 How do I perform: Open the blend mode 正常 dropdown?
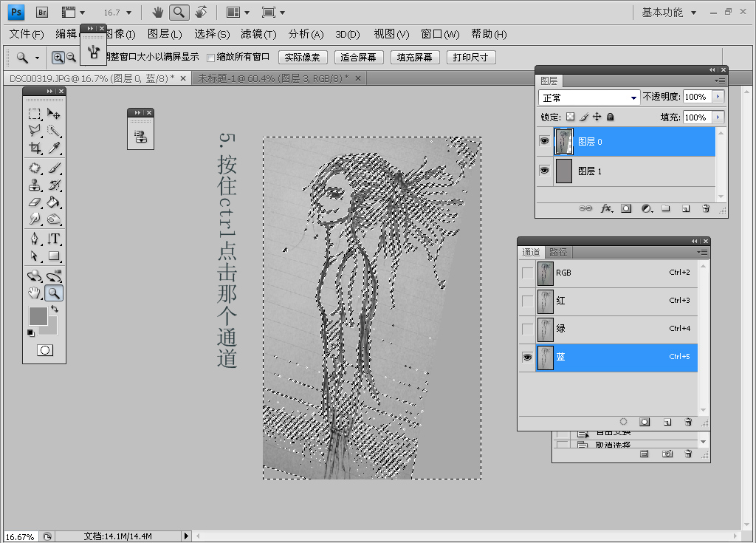pos(589,98)
